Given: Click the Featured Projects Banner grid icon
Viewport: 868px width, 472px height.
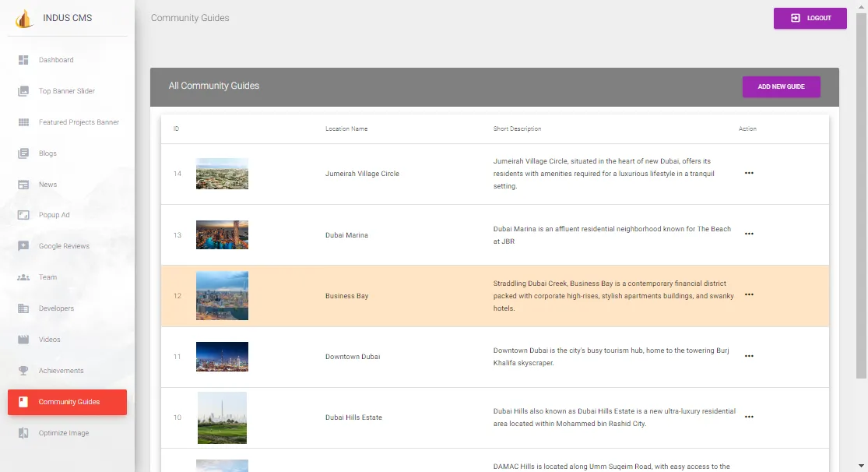Looking at the screenshot, I should tap(23, 122).
